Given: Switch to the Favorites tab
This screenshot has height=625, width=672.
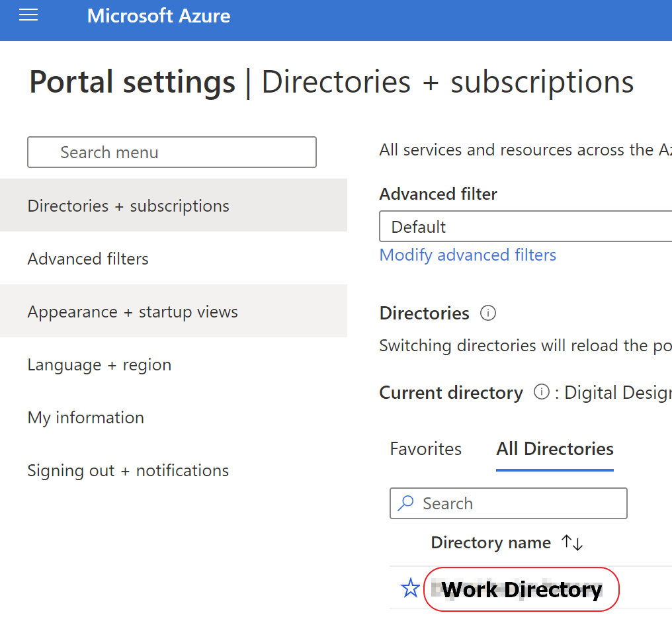Looking at the screenshot, I should click(425, 449).
